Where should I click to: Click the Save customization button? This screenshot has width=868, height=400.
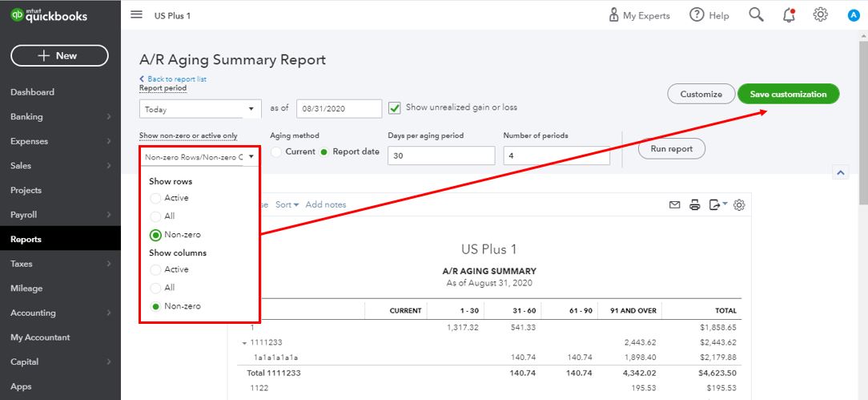(788, 94)
